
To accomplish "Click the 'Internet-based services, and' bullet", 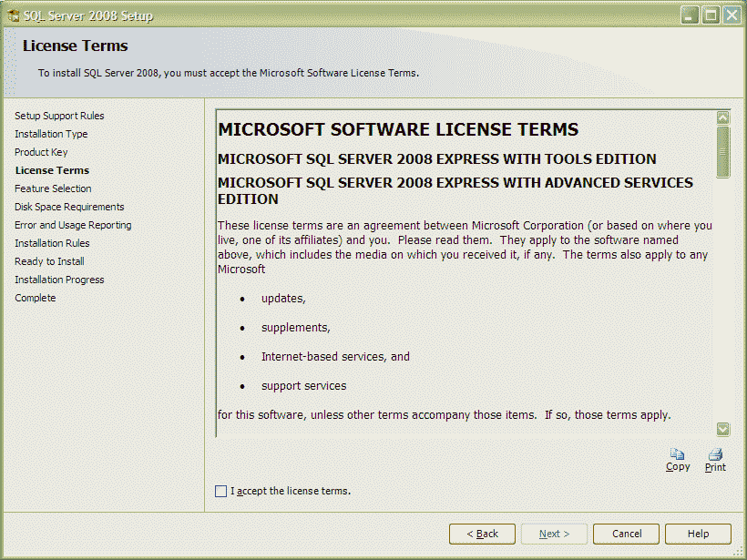I will (x=335, y=357).
